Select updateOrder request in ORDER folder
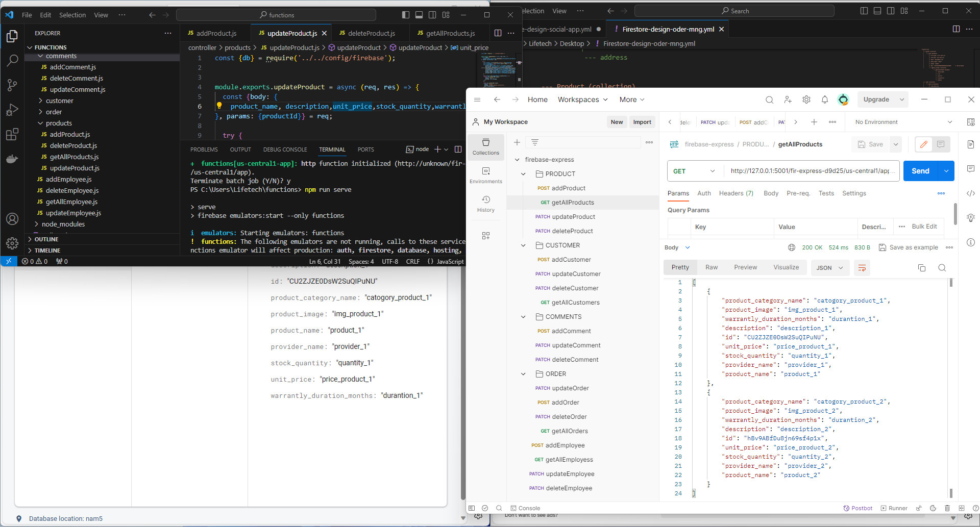980x527 pixels. (x=570, y=388)
